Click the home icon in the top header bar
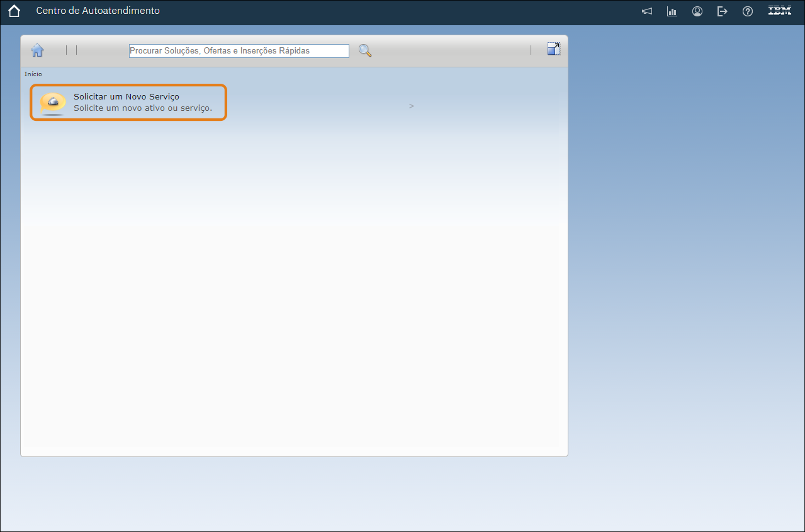This screenshot has width=805, height=532. click(14, 11)
